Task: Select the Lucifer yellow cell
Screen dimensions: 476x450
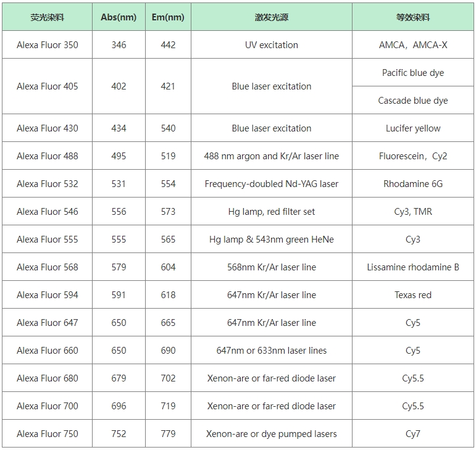Action: (x=413, y=128)
